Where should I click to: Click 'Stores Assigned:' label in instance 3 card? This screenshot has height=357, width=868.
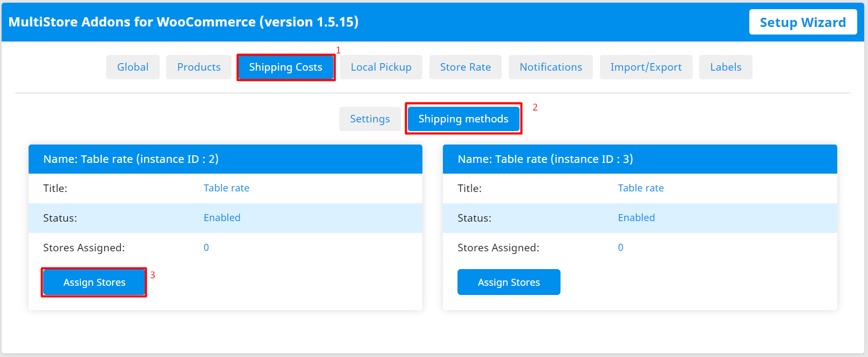pos(498,248)
